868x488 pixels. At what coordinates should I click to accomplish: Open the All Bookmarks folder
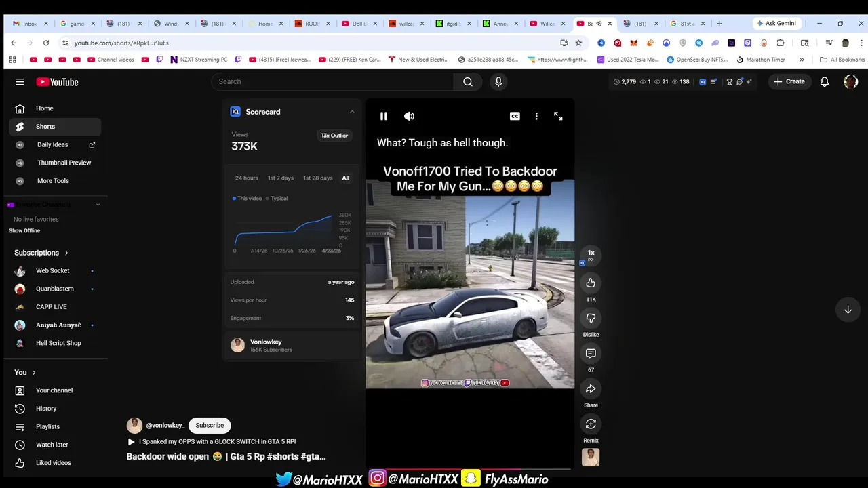click(x=842, y=60)
